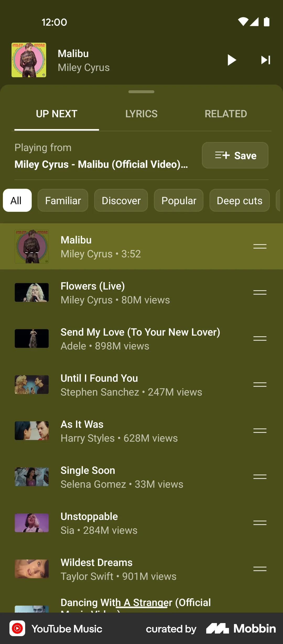Select the Discover filter chip
Screen dimensions: 283x644
(121, 200)
